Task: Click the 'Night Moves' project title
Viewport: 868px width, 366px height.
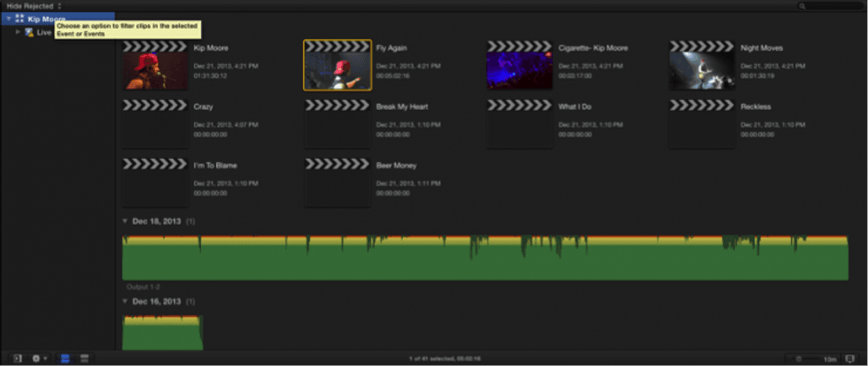Action: tap(762, 48)
